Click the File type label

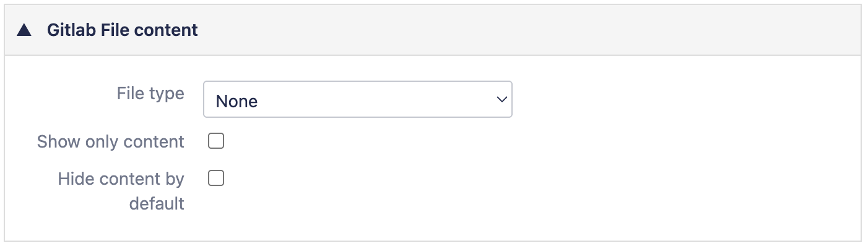150,94
